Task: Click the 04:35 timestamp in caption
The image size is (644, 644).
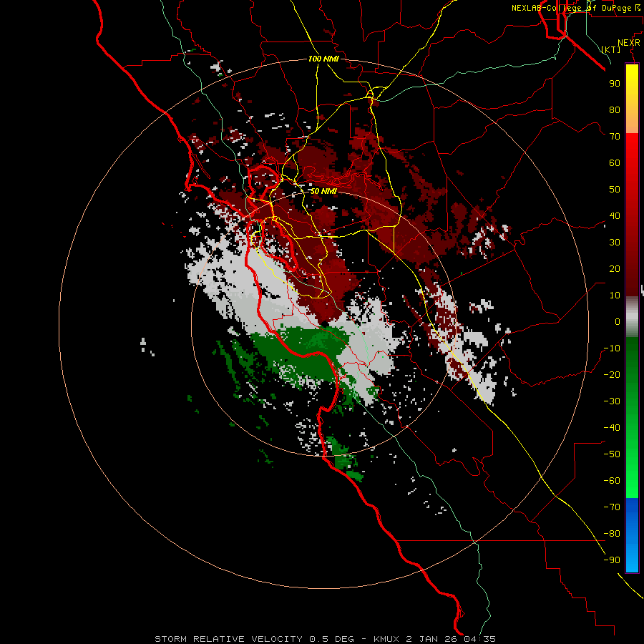Action: pos(479,639)
